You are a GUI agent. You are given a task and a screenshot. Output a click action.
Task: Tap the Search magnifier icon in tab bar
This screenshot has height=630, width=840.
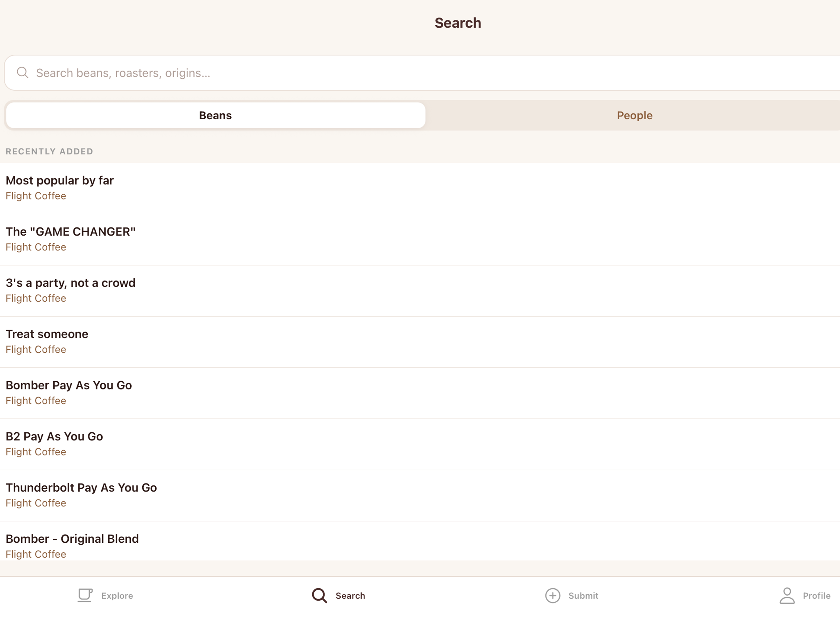319,596
